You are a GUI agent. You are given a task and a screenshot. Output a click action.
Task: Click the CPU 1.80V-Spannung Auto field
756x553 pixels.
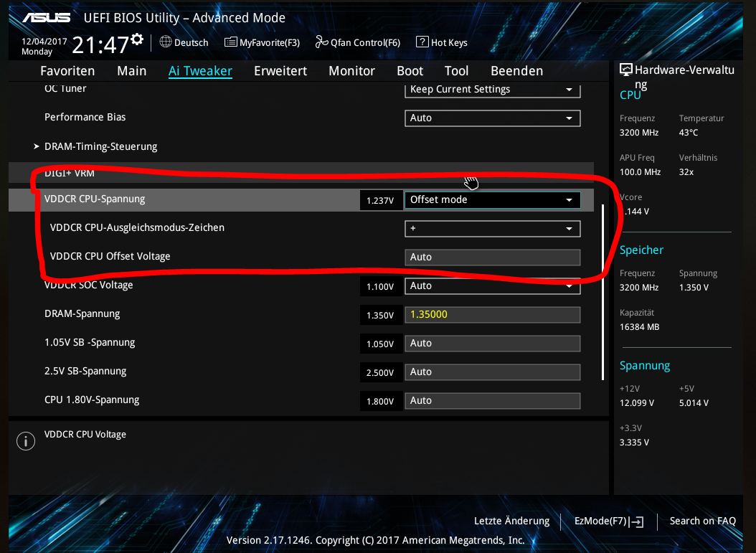tap(492, 401)
